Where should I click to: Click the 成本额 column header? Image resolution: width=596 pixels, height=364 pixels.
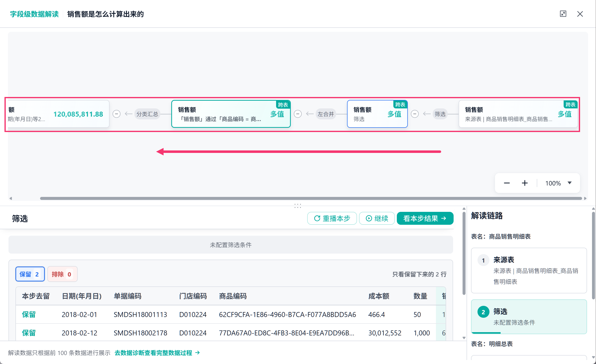[379, 296]
